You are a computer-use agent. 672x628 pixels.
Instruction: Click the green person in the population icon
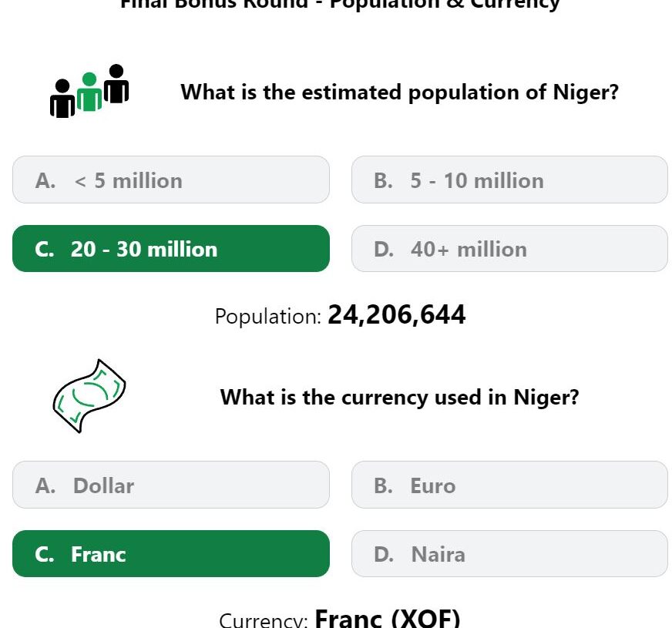tap(89, 92)
